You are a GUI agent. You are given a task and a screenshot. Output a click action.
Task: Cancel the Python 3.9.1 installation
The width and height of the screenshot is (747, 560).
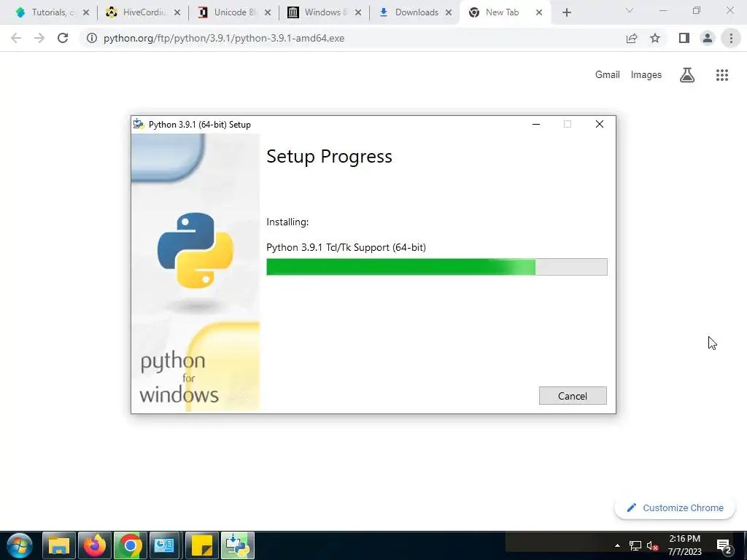coord(573,396)
